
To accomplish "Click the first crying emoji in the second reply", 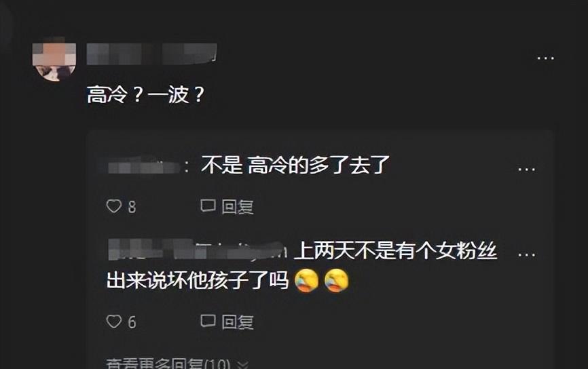I will point(307,281).
